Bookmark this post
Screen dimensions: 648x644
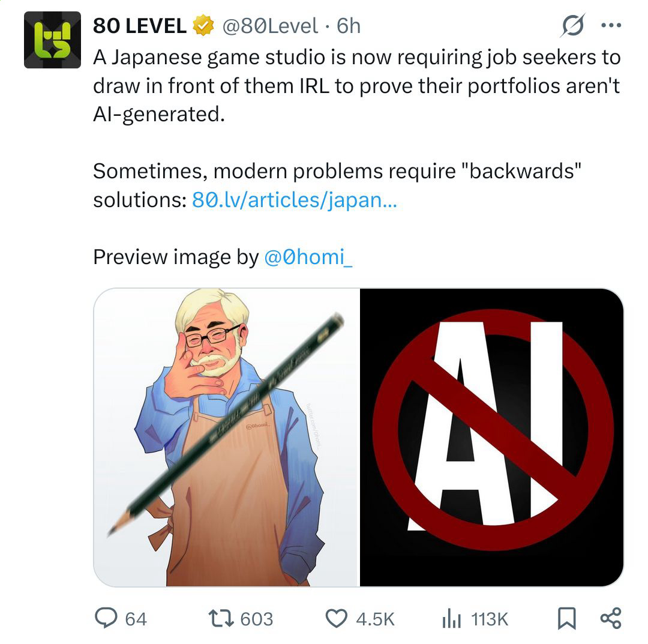566,618
